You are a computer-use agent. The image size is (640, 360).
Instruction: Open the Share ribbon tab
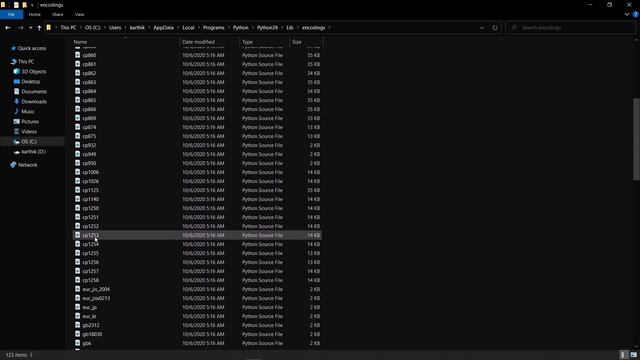coord(58,14)
